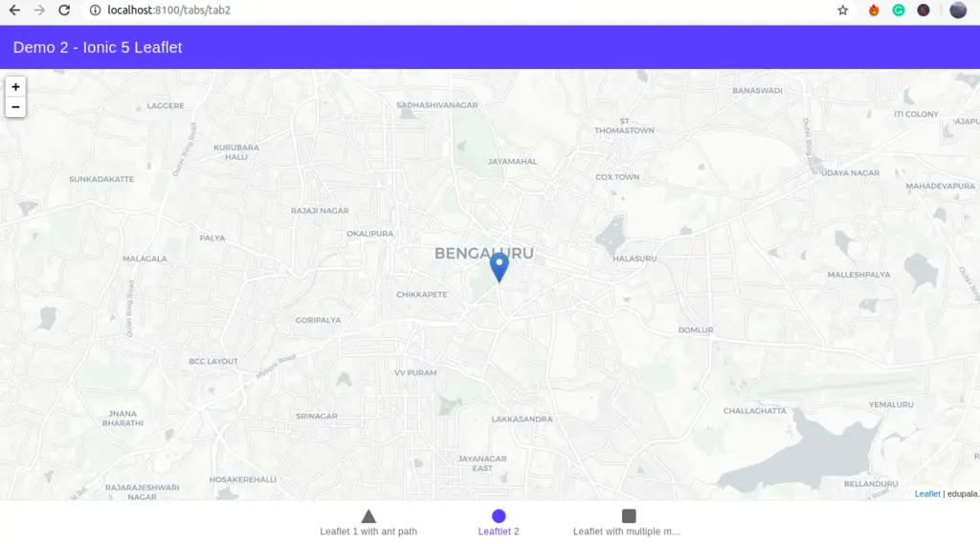Zoom out the map with minus button

point(15,107)
